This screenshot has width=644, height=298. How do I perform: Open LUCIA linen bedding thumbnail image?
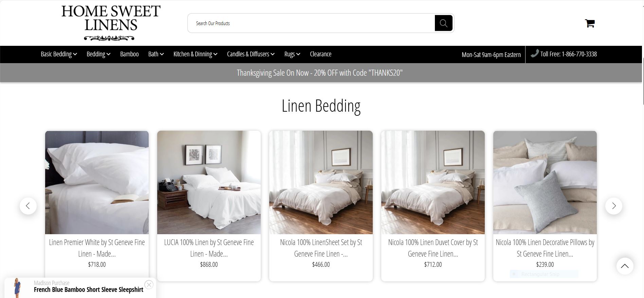point(209,183)
